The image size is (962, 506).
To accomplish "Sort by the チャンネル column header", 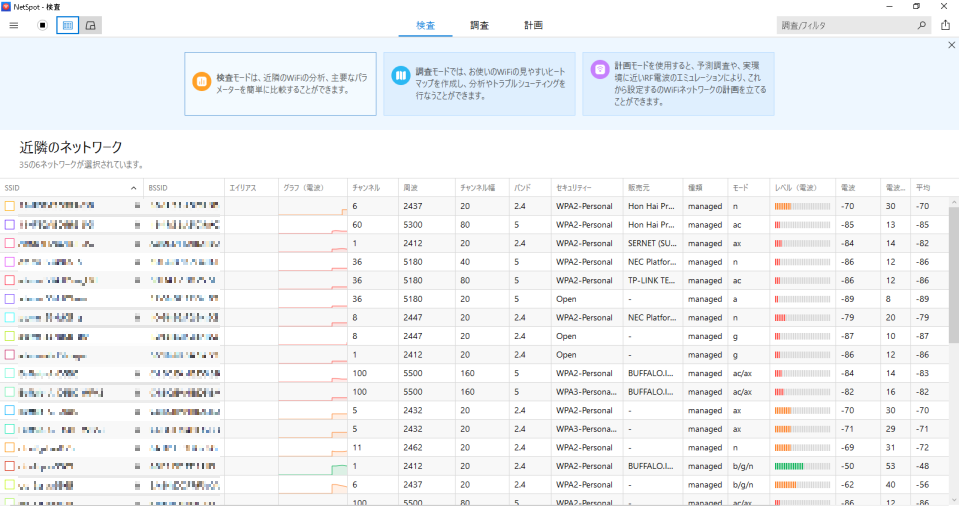I will (x=372, y=188).
